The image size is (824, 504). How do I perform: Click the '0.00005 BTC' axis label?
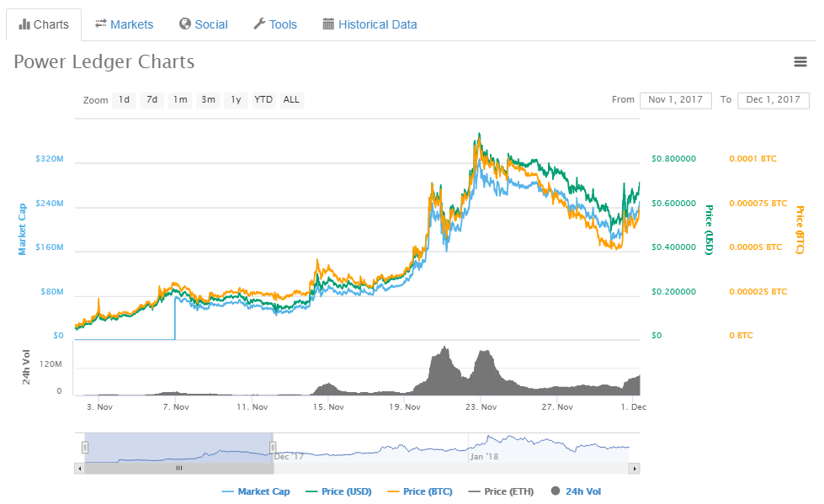click(755, 247)
